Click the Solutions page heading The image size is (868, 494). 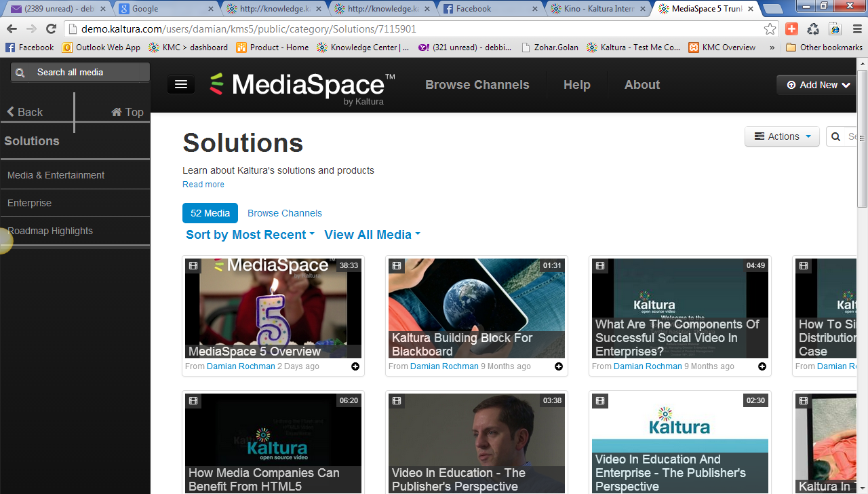(x=243, y=143)
